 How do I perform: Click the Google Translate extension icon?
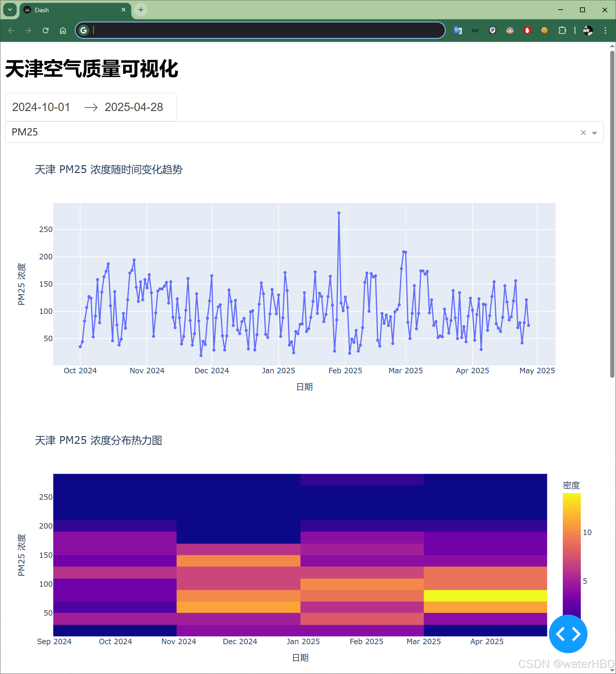[x=458, y=30]
